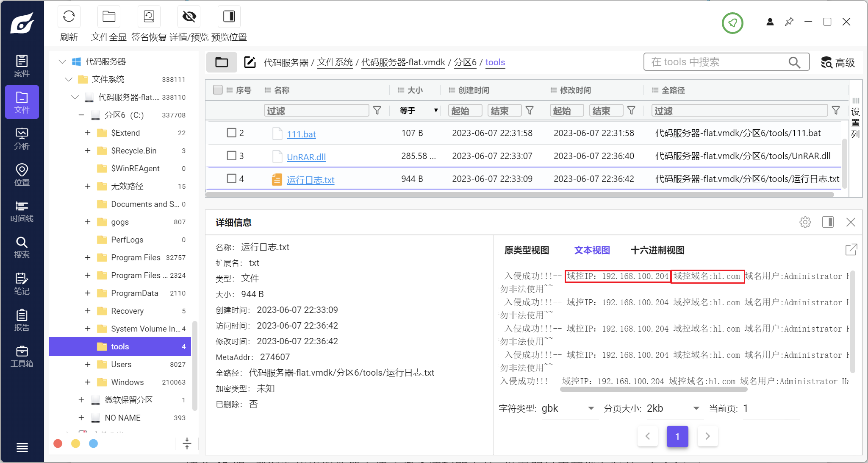
Task: Switch to 文本视图 tab
Action: [592, 250]
